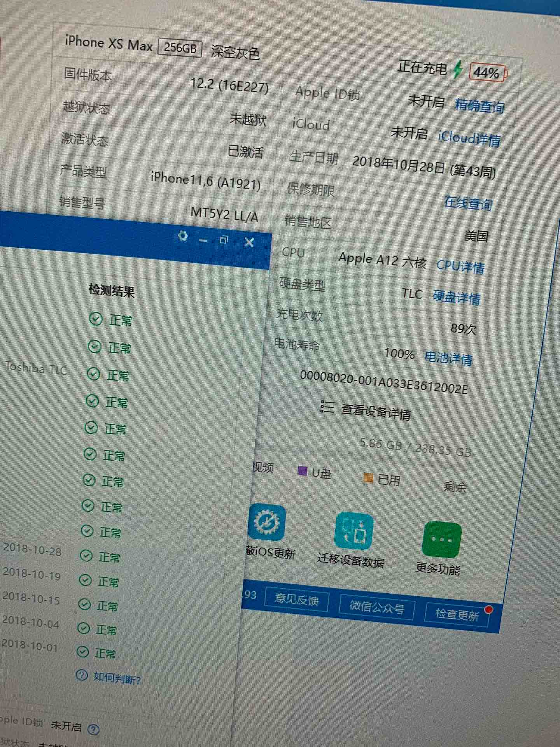Click the 意见反馈 button
The height and width of the screenshot is (747, 560).
(x=297, y=599)
